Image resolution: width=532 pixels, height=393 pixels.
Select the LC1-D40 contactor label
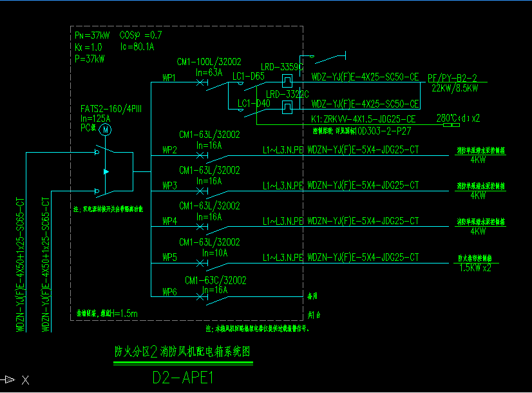[x=254, y=103]
